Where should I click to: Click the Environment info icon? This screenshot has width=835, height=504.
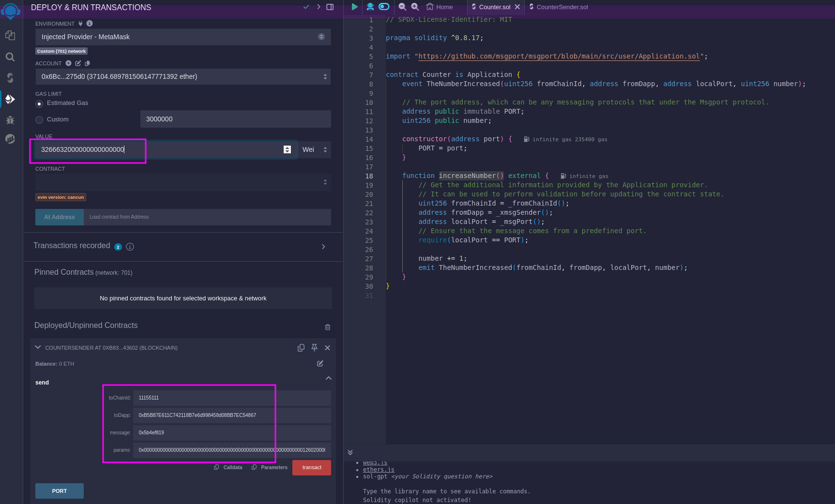(90, 24)
